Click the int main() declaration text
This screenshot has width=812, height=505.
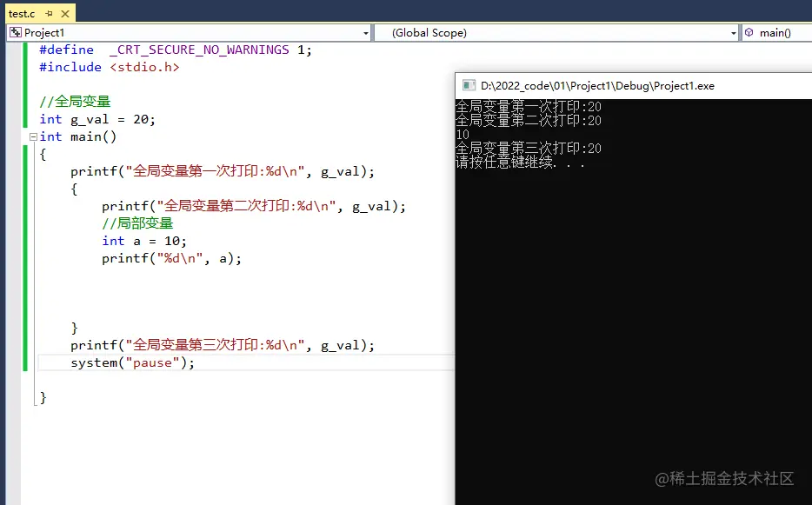(78, 136)
